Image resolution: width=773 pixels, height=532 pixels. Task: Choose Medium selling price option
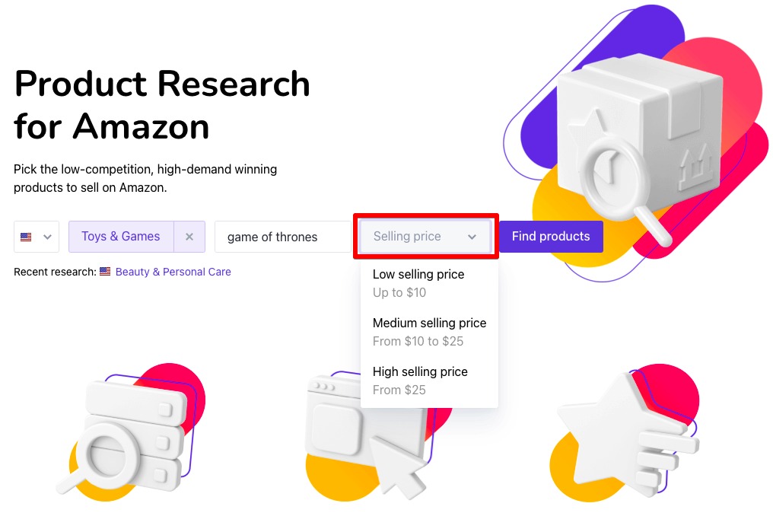[x=429, y=332]
